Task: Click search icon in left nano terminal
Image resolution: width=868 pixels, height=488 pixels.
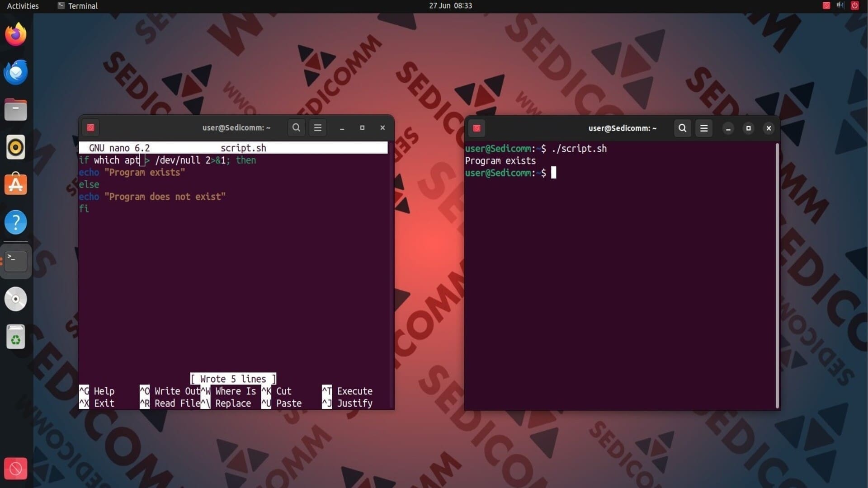Action: pos(296,128)
